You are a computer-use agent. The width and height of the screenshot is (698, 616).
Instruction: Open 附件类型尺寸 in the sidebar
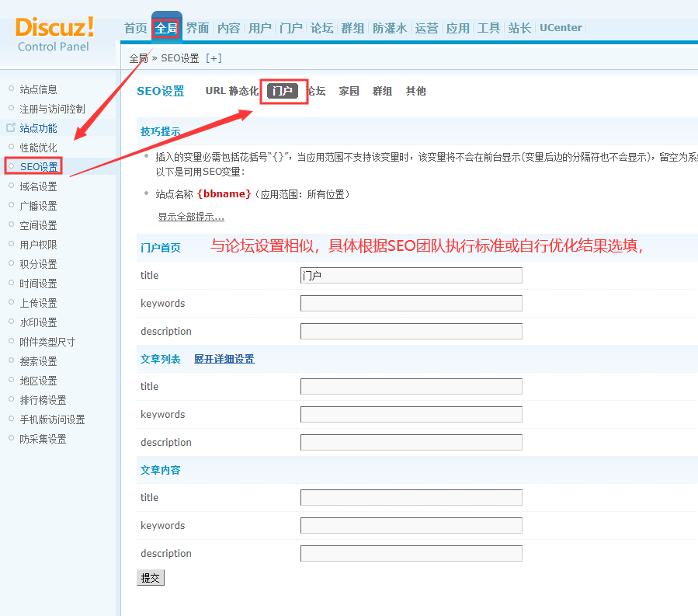coord(47,342)
